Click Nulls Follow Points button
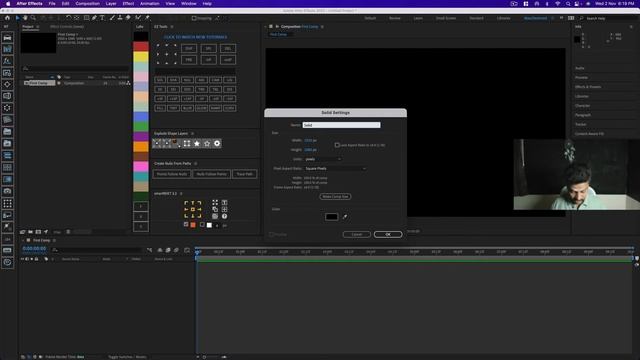 click(211, 174)
